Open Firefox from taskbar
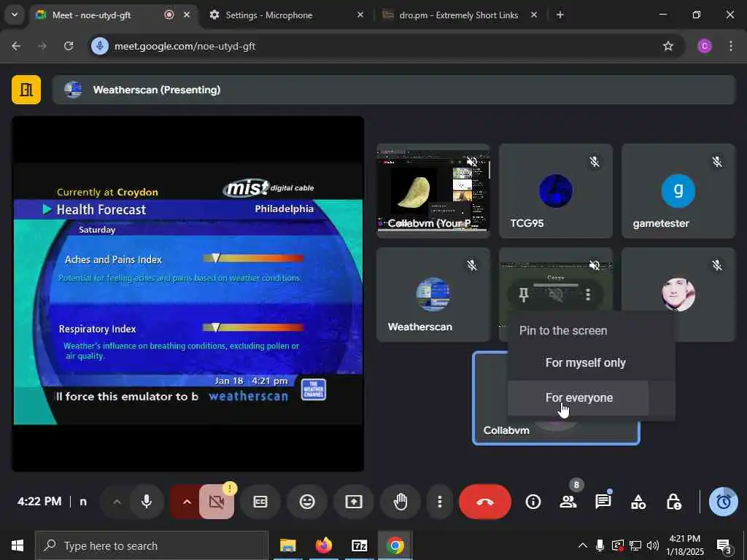Image resolution: width=747 pixels, height=560 pixels. point(323,545)
